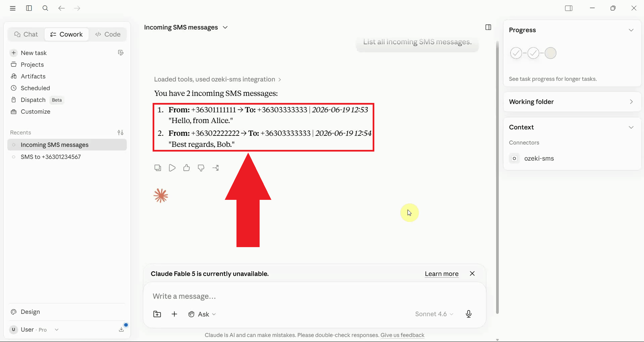
Task: Click the Beta badge next to Dispatch
Action: coord(57,100)
